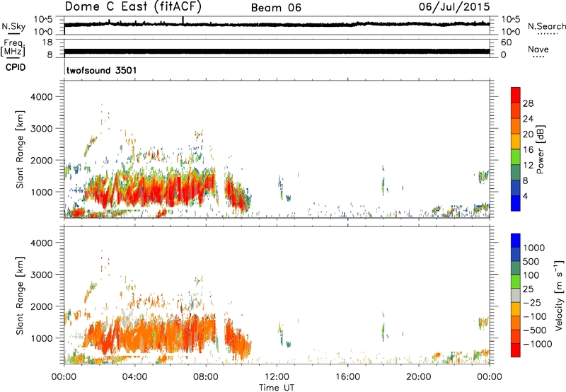
Task: Click the '18' tick on the frequency axis
Action: click(47, 42)
